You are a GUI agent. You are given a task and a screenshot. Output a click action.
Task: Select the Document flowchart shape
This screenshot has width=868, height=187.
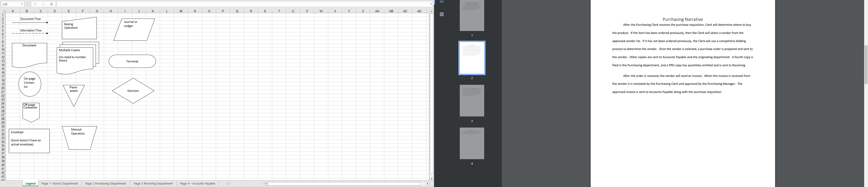tap(29, 55)
